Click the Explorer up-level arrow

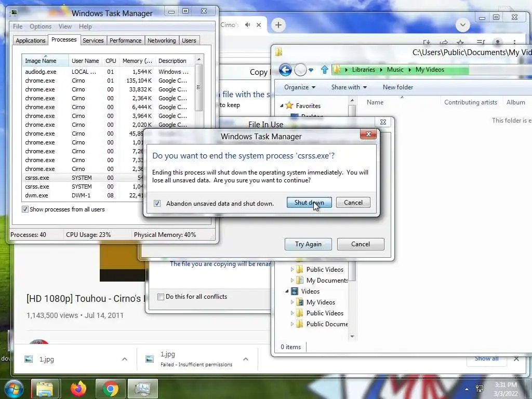coord(324,70)
